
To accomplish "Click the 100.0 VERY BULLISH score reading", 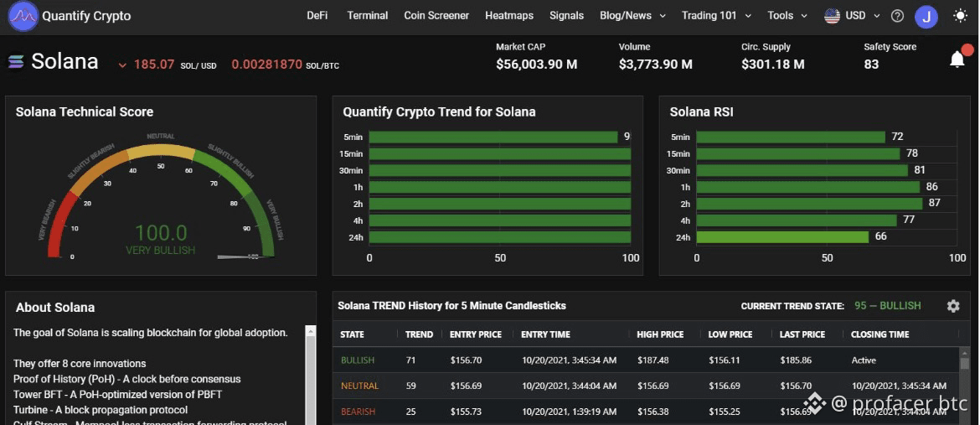I will [161, 239].
